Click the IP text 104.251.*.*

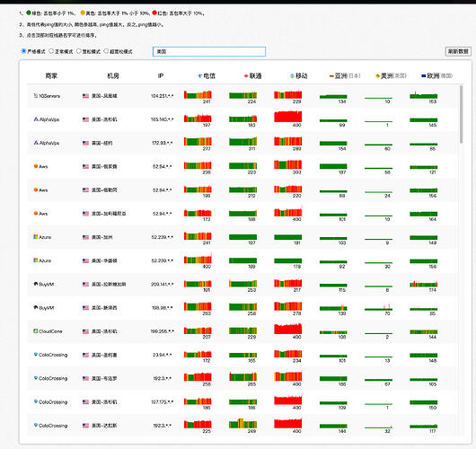[162, 96]
